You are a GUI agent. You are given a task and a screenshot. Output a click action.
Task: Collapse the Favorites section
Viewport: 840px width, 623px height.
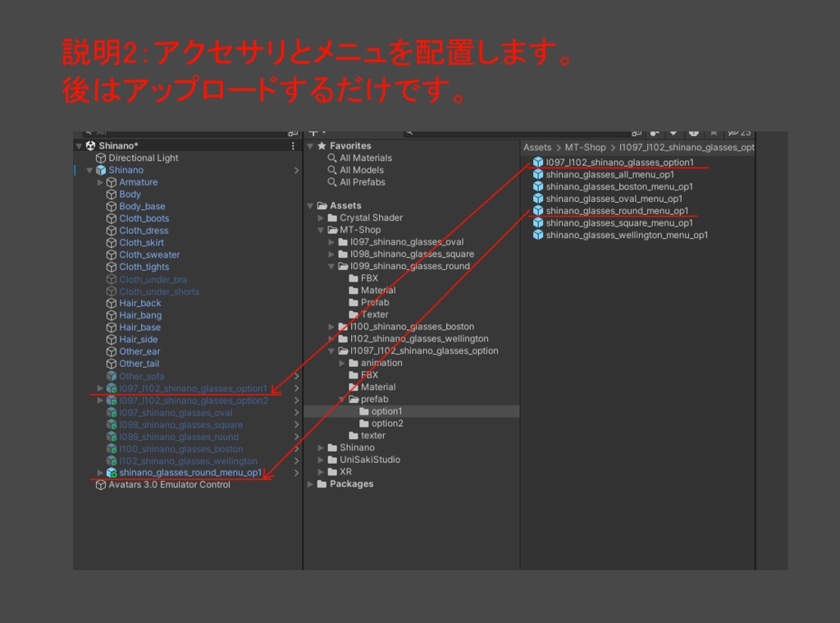[x=310, y=146]
